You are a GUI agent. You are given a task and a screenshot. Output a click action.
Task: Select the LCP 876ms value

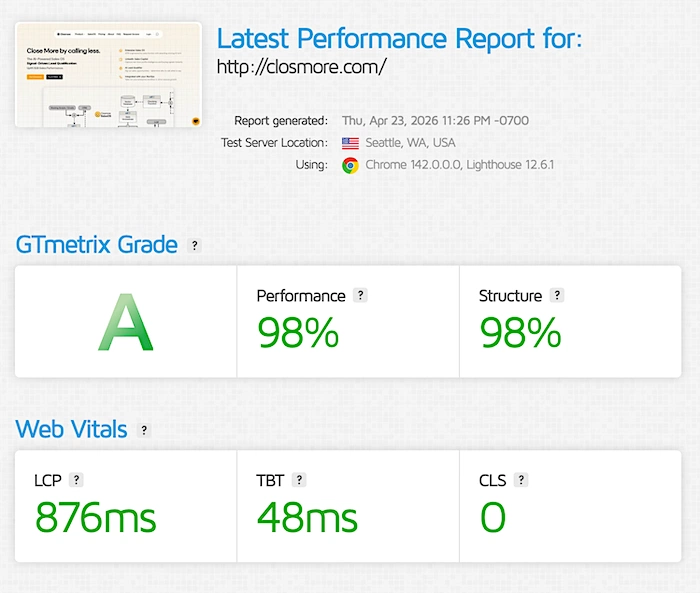pos(96,517)
